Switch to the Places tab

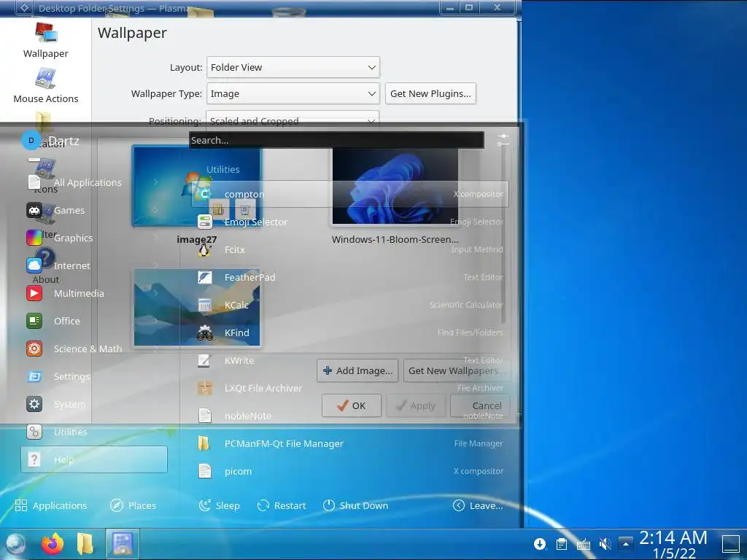coord(133,505)
